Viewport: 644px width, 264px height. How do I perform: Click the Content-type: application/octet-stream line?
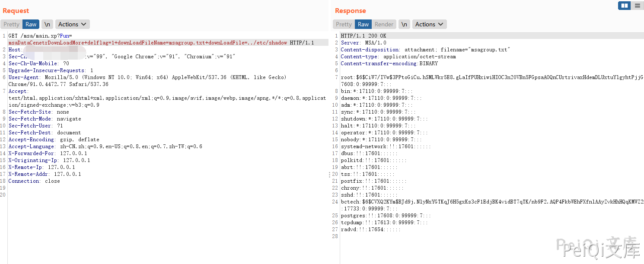pos(398,57)
